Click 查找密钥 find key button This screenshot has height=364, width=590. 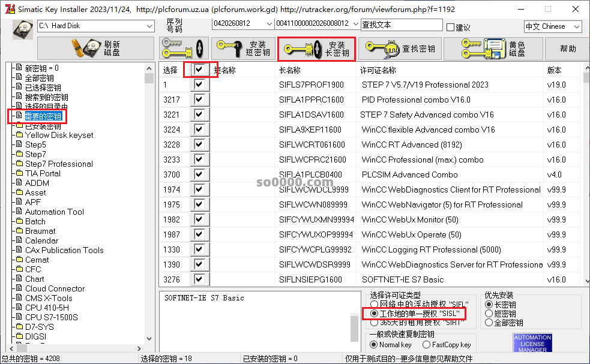tap(400, 48)
